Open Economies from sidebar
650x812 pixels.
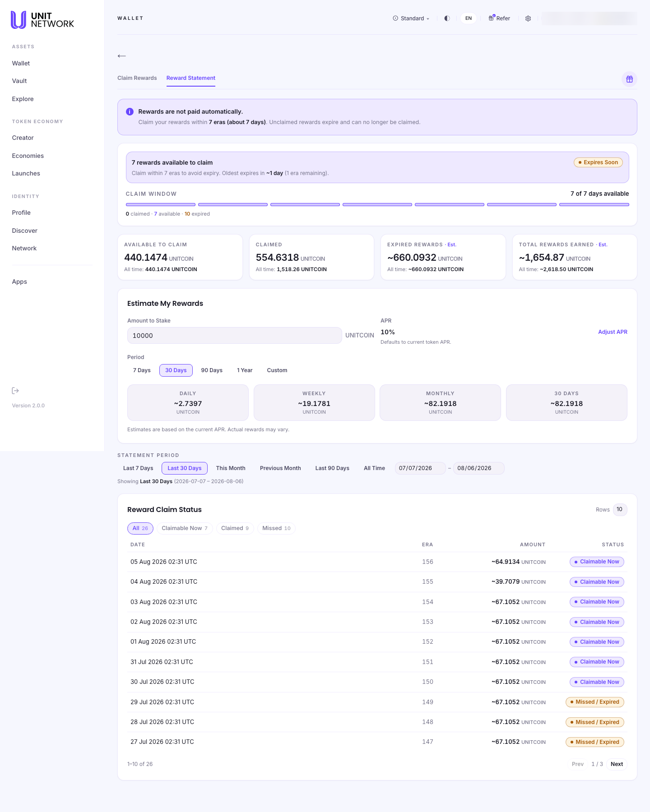(28, 156)
